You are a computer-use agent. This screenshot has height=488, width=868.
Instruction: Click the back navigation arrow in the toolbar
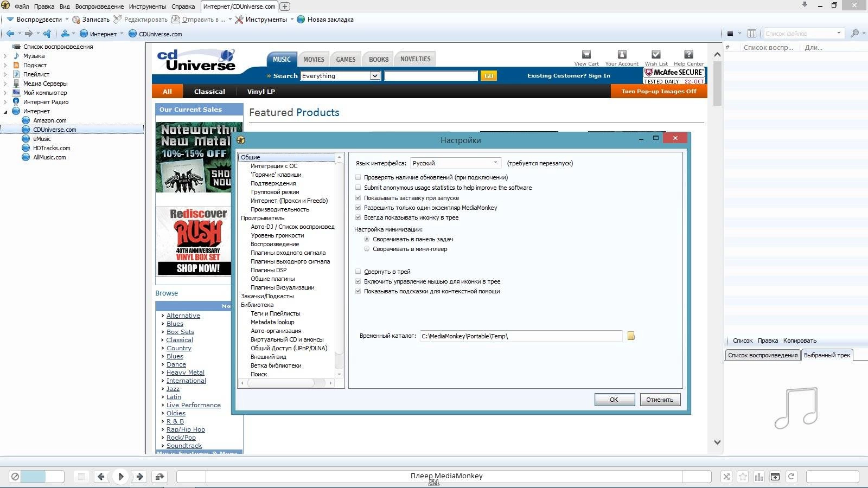(x=10, y=34)
